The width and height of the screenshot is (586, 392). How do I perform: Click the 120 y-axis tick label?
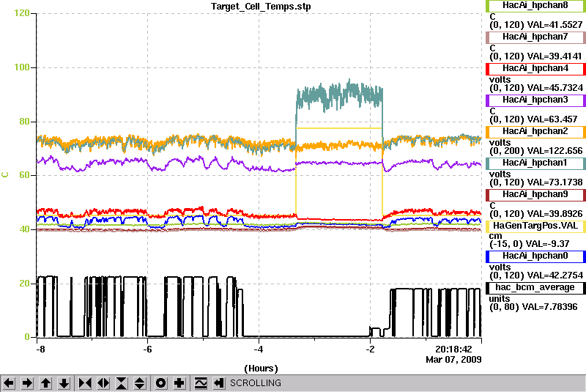coord(22,13)
